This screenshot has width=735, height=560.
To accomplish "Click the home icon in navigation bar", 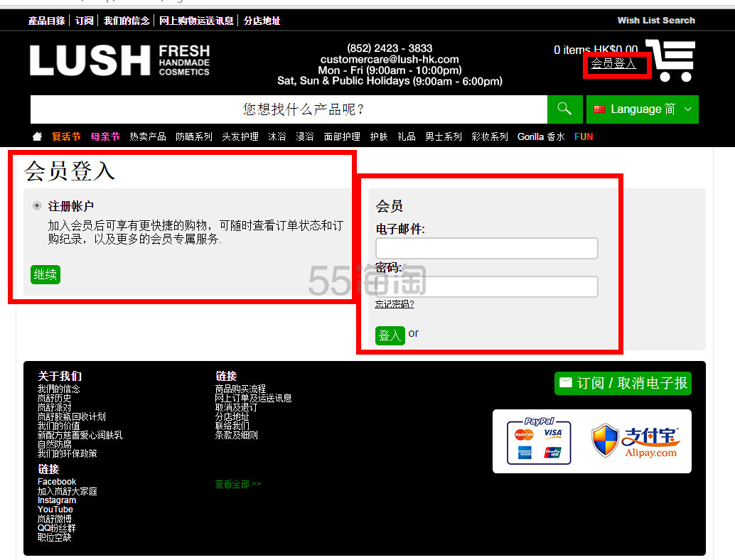I will [x=37, y=136].
